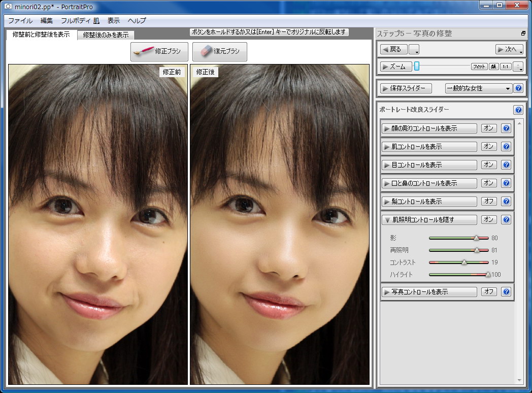Viewport: 532px width, 393px height.
Task: Open help icon for 写真コントロール
Action: click(x=506, y=292)
